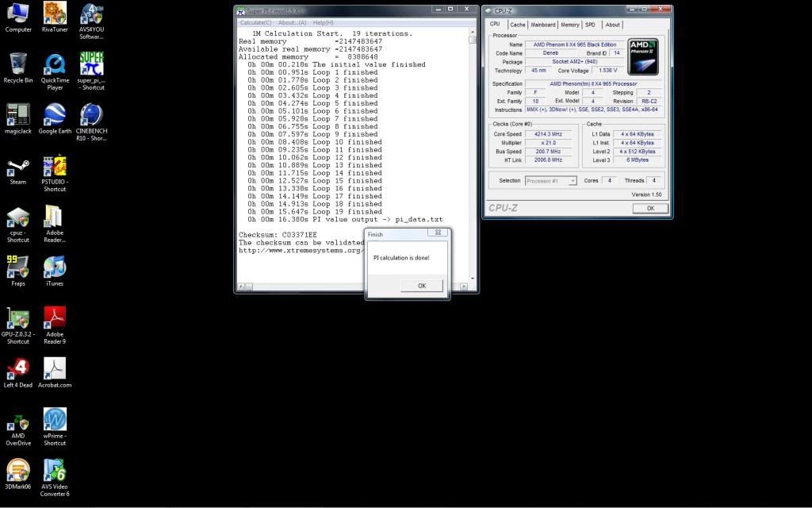Click the 'x 21.0' multiplier value

click(x=548, y=143)
